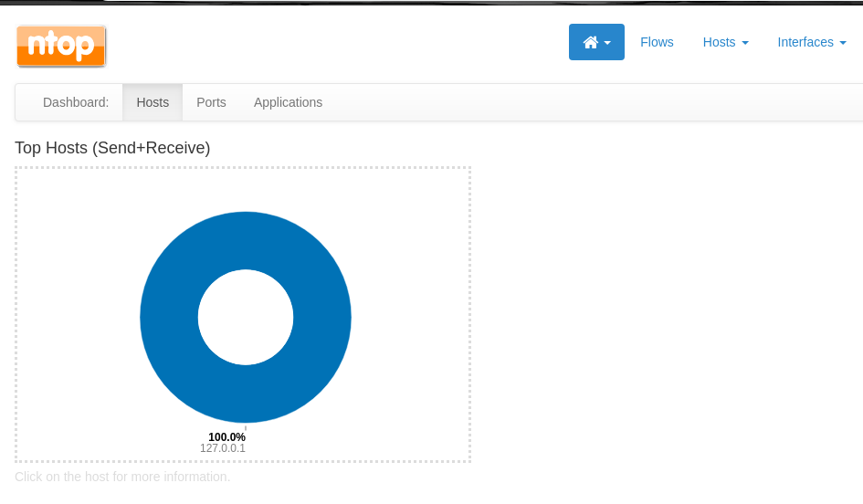Viewport: 863px width, 504px height.
Task: Click the orange ntop logo
Action: [x=61, y=46]
